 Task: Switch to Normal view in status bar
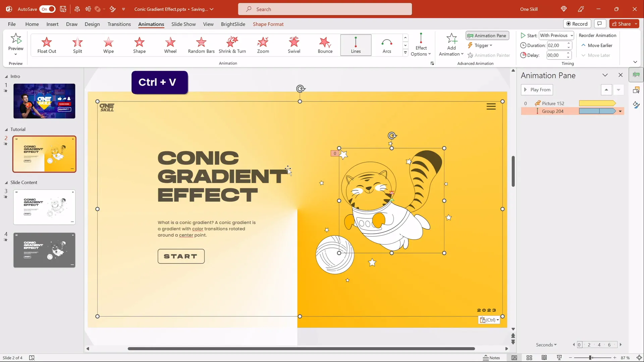click(x=514, y=358)
